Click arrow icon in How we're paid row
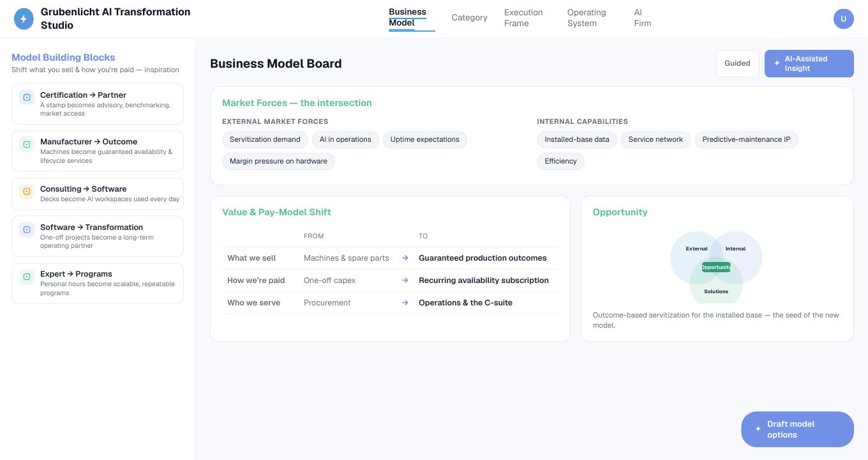 click(405, 280)
